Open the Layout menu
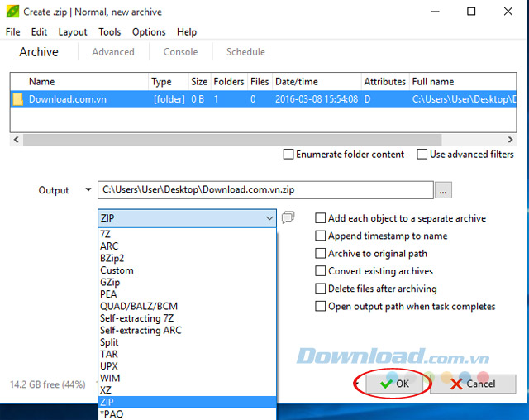Viewport: 529px width, 420px height. [73, 32]
